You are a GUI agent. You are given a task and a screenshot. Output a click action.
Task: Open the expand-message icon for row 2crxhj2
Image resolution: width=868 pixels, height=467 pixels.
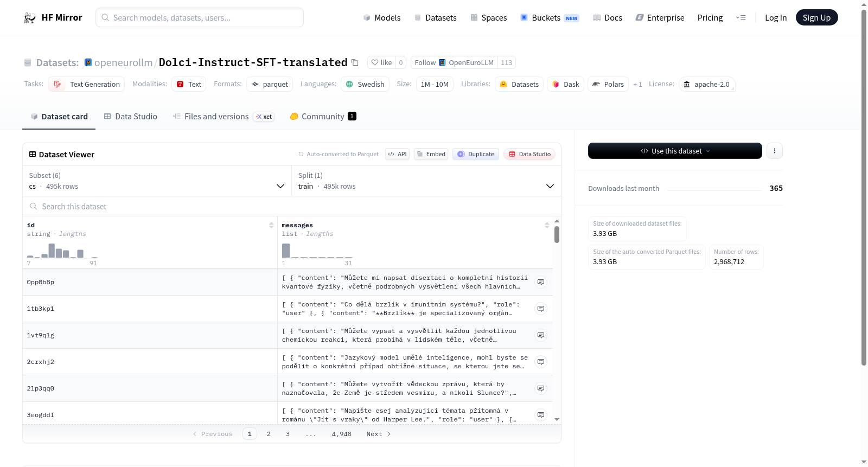pos(541,362)
